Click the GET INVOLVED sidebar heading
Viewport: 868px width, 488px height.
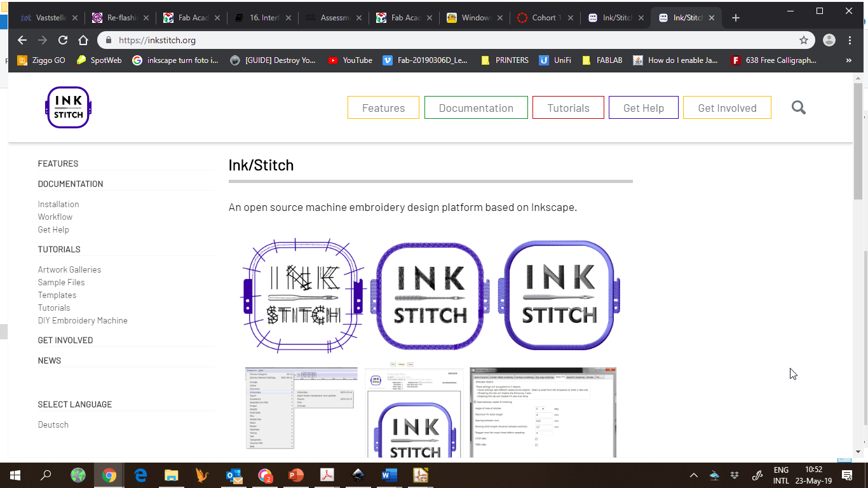pos(65,340)
